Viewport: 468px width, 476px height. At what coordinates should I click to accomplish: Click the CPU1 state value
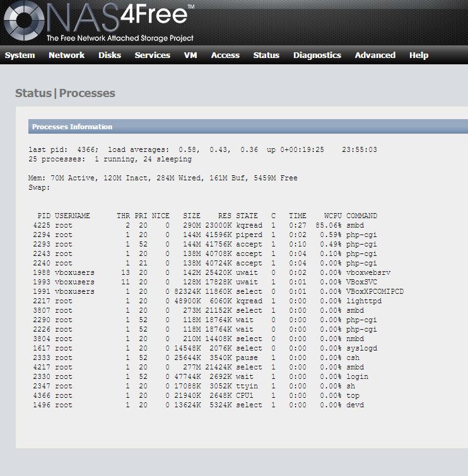pos(245,395)
